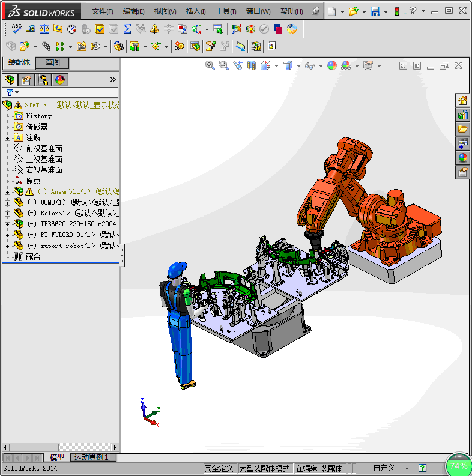Open the 工具(T) menu
472x476 pixels.
226,11
